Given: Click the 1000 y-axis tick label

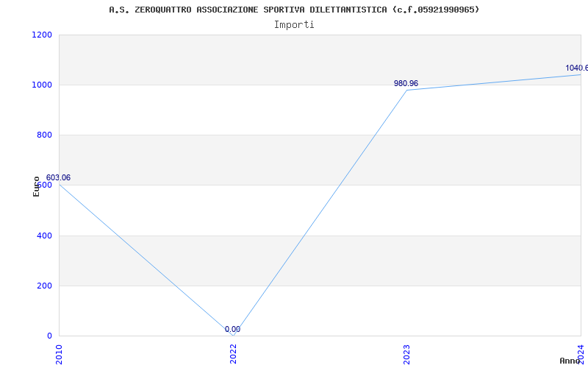Looking at the screenshot, I should click(42, 85).
